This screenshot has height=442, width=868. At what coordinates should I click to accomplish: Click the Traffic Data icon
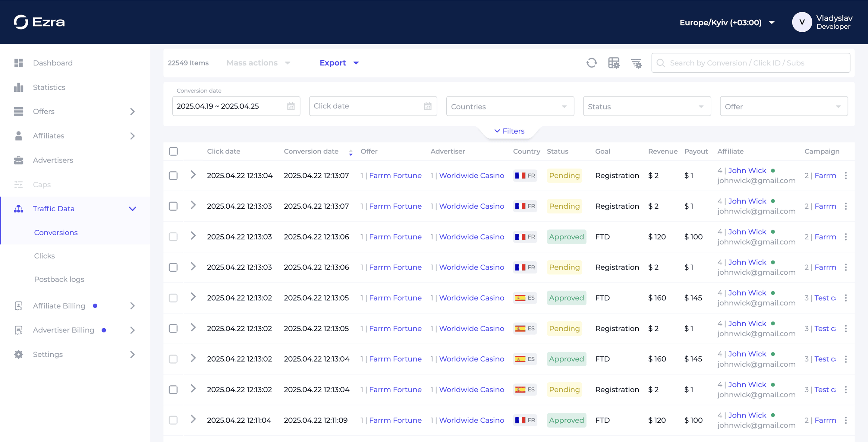click(18, 209)
